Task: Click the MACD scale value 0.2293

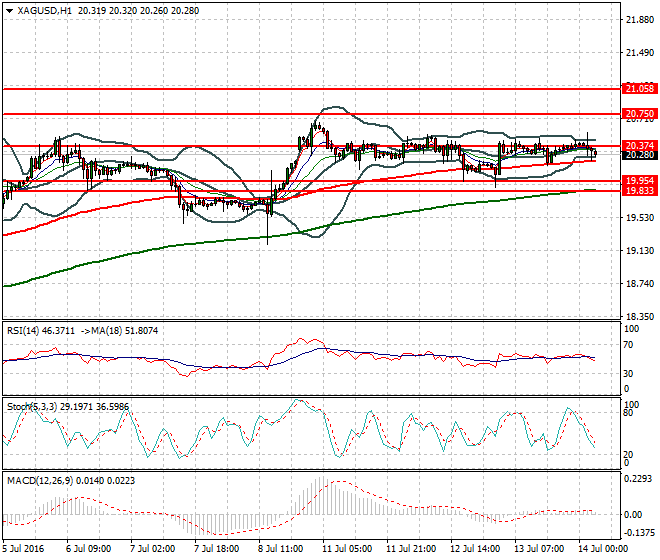Action: 639,479
